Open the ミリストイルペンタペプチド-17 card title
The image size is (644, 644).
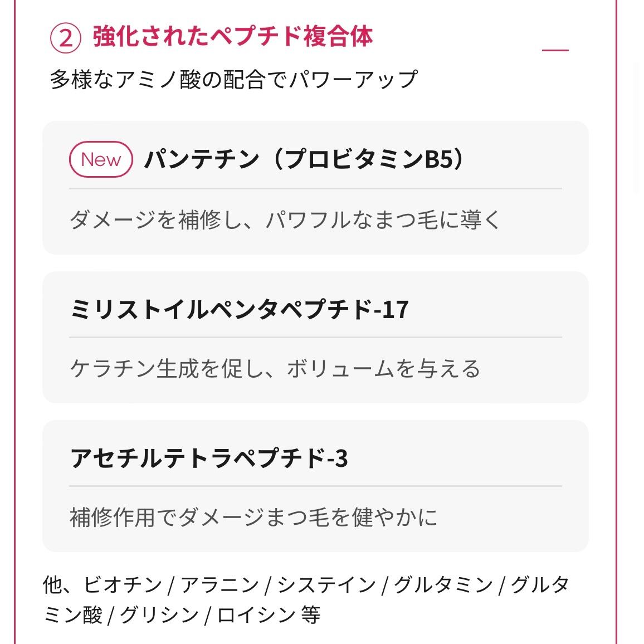point(240,309)
